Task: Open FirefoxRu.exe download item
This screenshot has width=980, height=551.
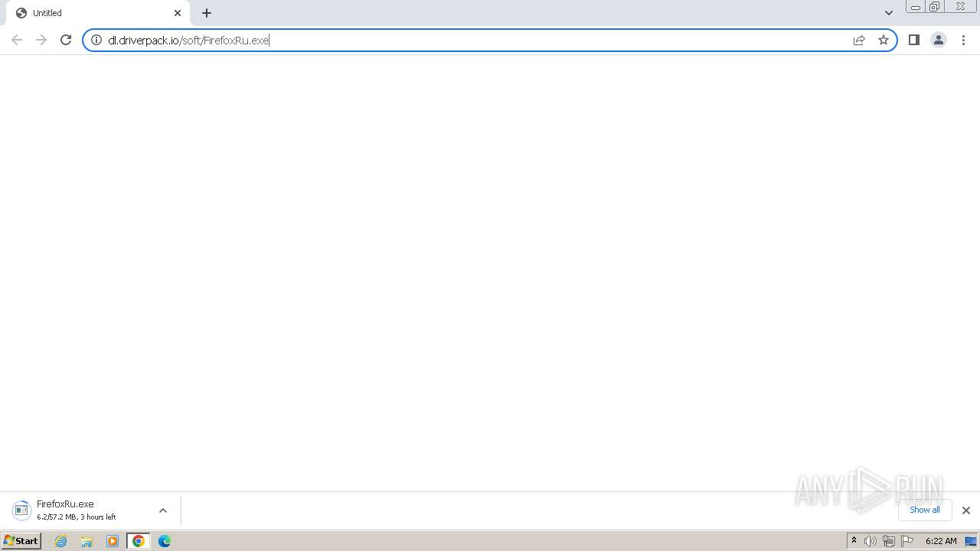Action: [77, 510]
